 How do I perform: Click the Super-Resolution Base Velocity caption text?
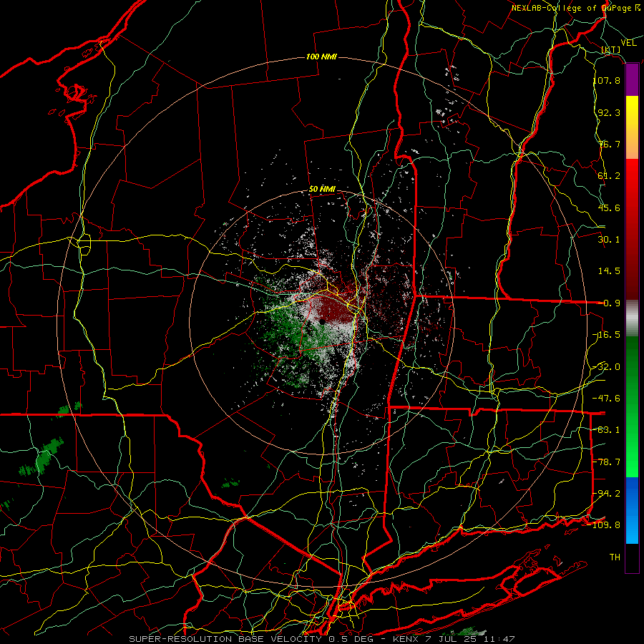[x=321, y=639]
